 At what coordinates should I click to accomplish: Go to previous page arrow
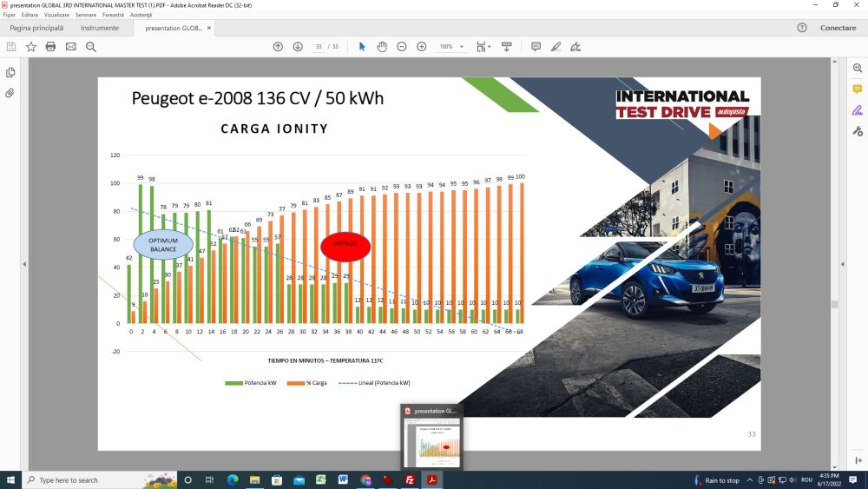pos(278,47)
